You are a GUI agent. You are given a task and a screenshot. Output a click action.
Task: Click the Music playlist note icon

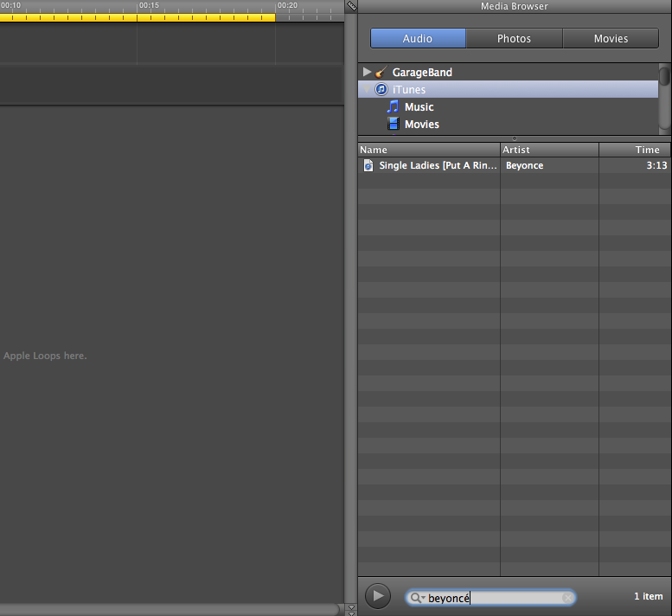(394, 107)
